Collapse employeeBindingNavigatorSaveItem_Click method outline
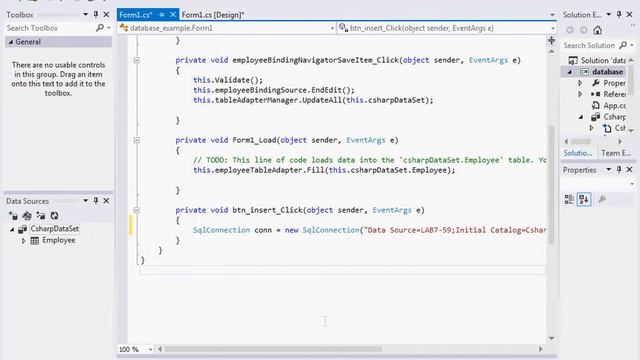Viewport: 640px width, 360px height. point(136,60)
